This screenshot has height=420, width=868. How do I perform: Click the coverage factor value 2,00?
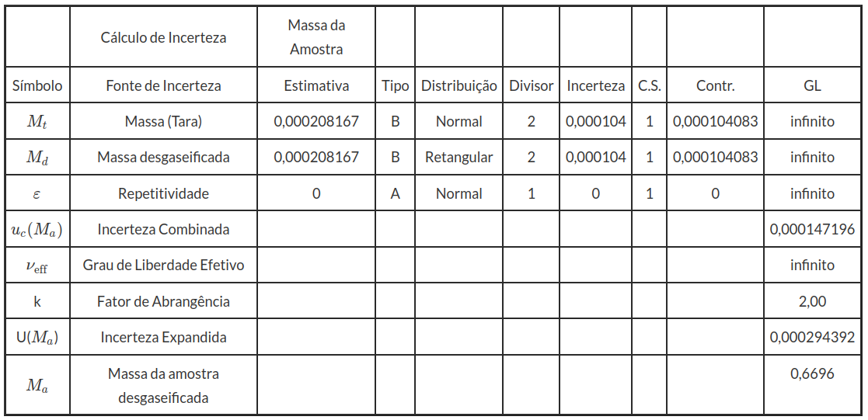point(812,301)
